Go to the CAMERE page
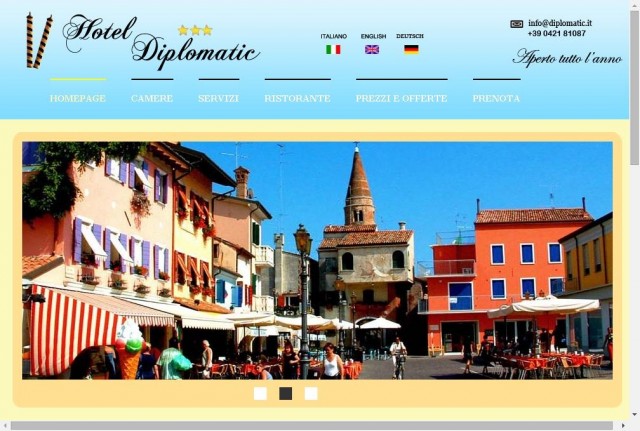 [152, 98]
